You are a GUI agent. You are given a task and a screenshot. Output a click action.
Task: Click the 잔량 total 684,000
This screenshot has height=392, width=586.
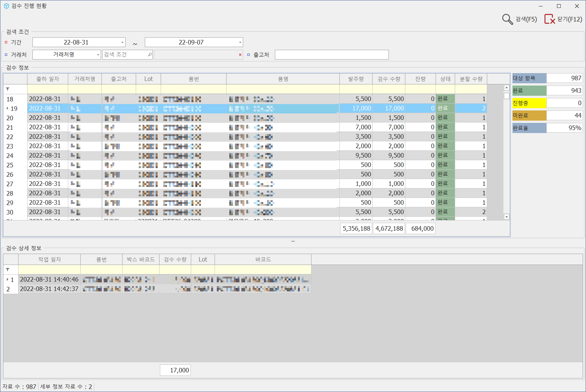pyautogui.click(x=420, y=228)
